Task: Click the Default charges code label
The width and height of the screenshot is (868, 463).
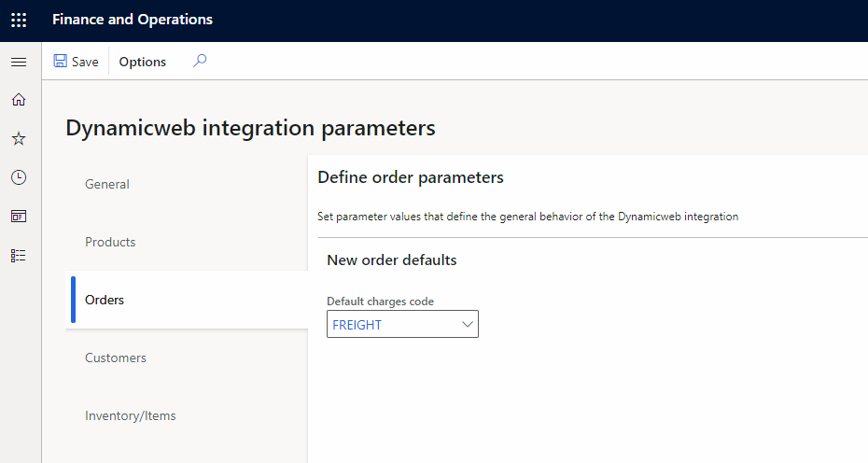Action: (x=380, y=302)
